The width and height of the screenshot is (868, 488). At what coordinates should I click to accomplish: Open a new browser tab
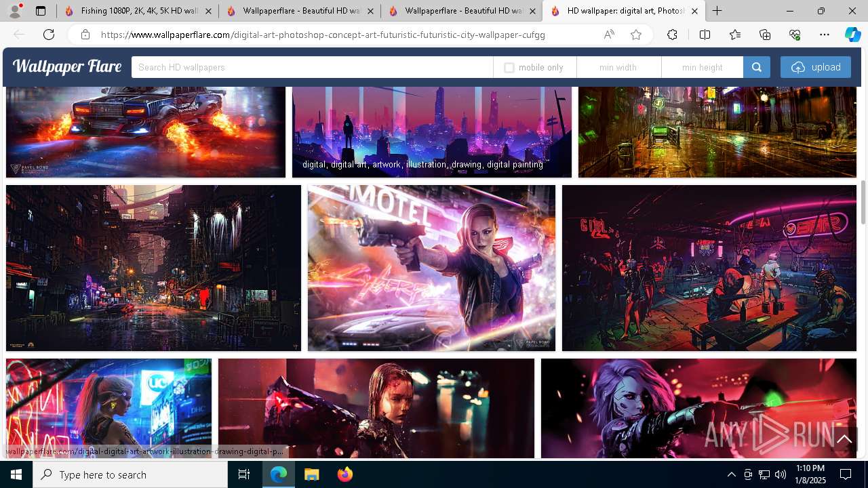point(717,11)
